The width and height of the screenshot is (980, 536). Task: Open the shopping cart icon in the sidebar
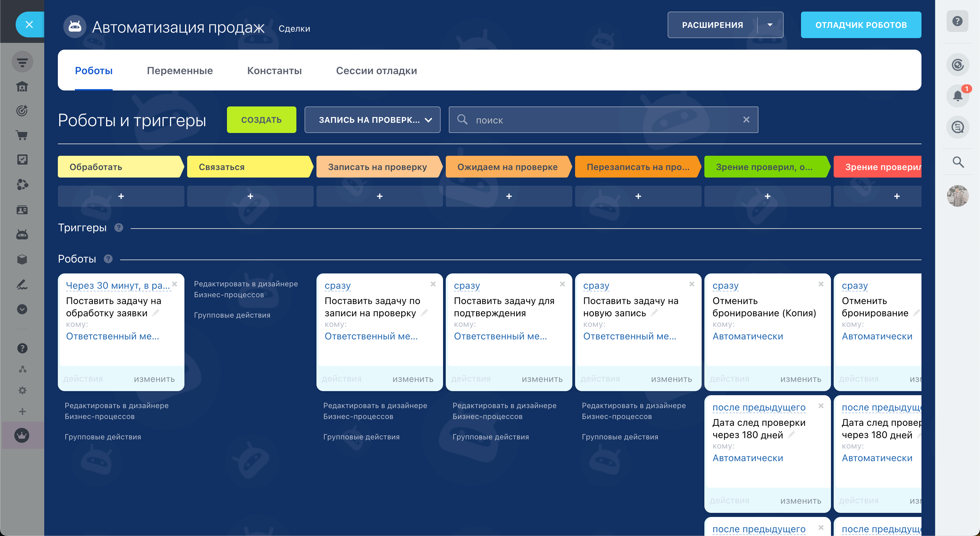[22, 135]
